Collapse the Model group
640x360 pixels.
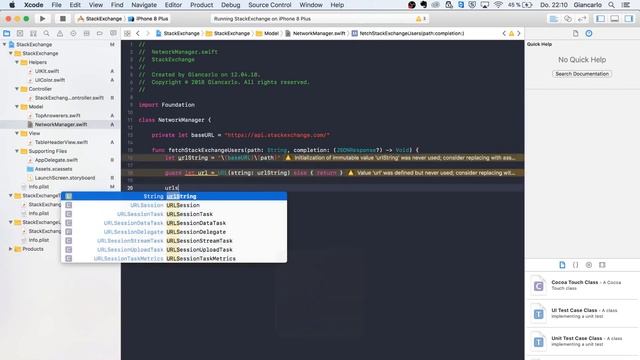point(17,107)
